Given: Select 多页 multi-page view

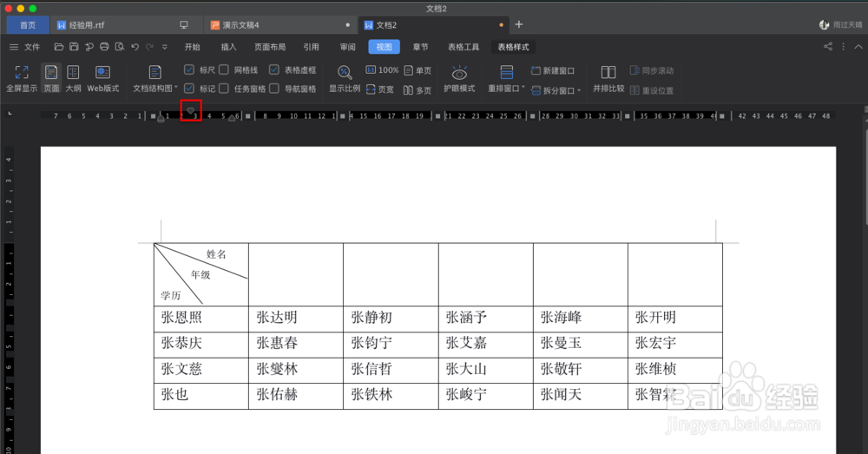Looking at the screenshot, I should (x=418, y=89).
